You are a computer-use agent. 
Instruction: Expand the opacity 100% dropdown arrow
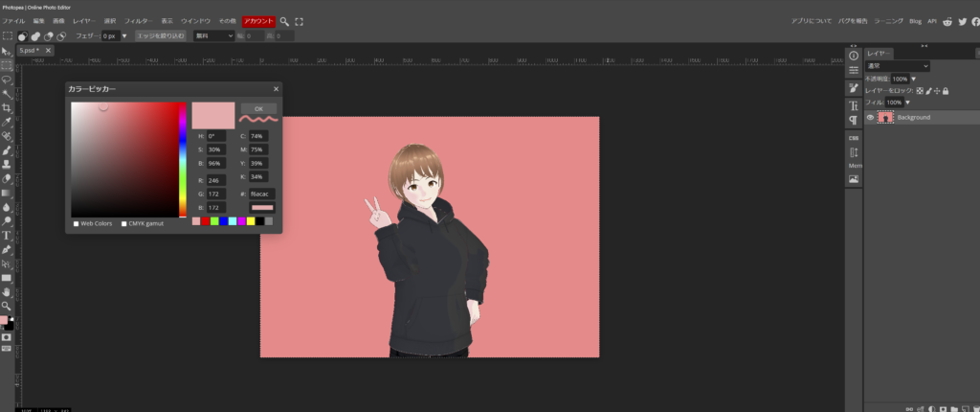tap(914, 79)
